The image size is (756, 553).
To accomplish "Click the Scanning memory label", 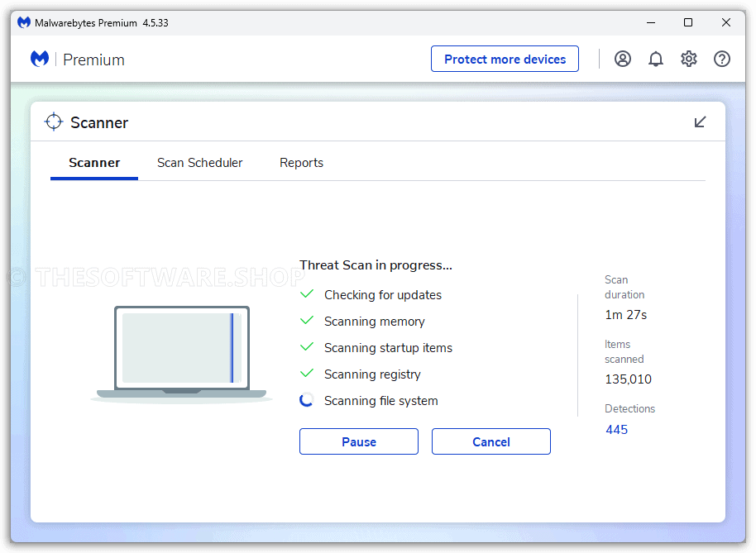I will [x=374, y=322].
